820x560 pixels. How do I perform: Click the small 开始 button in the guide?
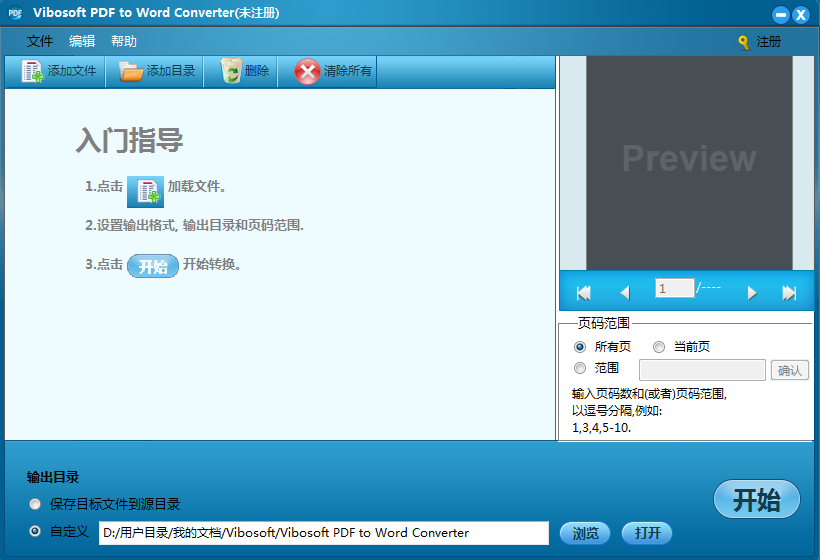coord(153,266)
